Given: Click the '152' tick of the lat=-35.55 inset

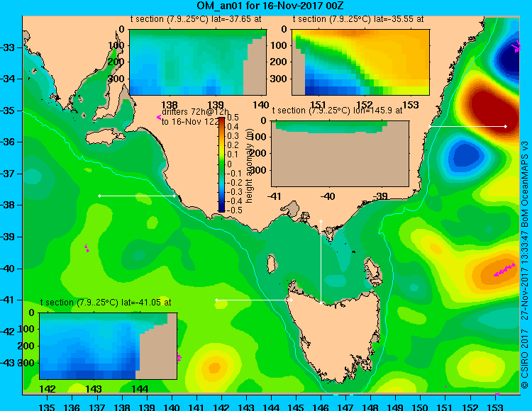Looking at the screenshot, I should (x=365, y=105).
